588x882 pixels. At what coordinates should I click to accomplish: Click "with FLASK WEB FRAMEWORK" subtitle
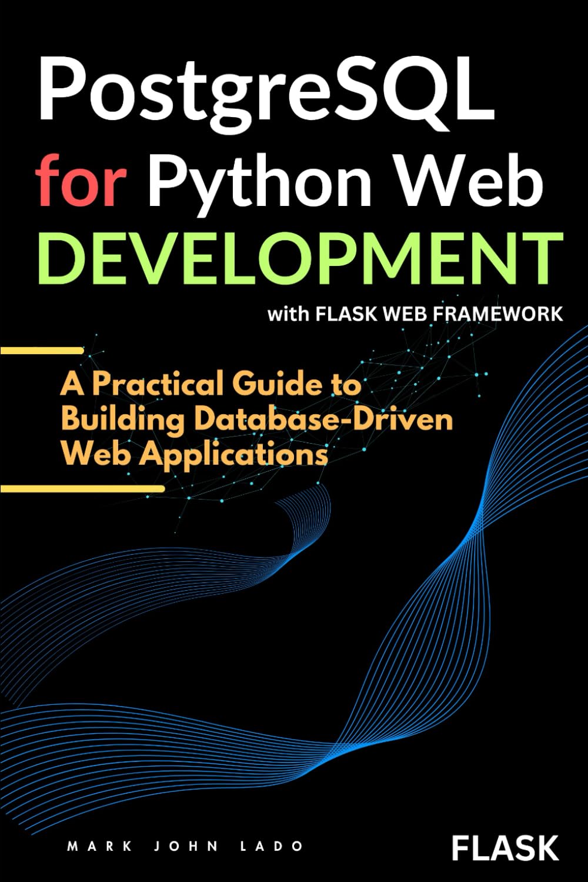click(415, 314)
